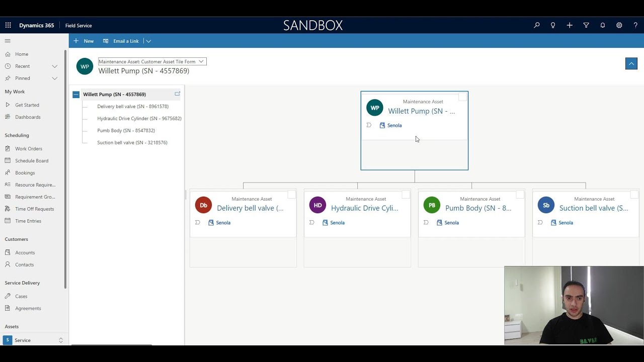Open the Senola link on Suction bell valve tile
Viewport: 644px width, 362px height.
(566, 223)
